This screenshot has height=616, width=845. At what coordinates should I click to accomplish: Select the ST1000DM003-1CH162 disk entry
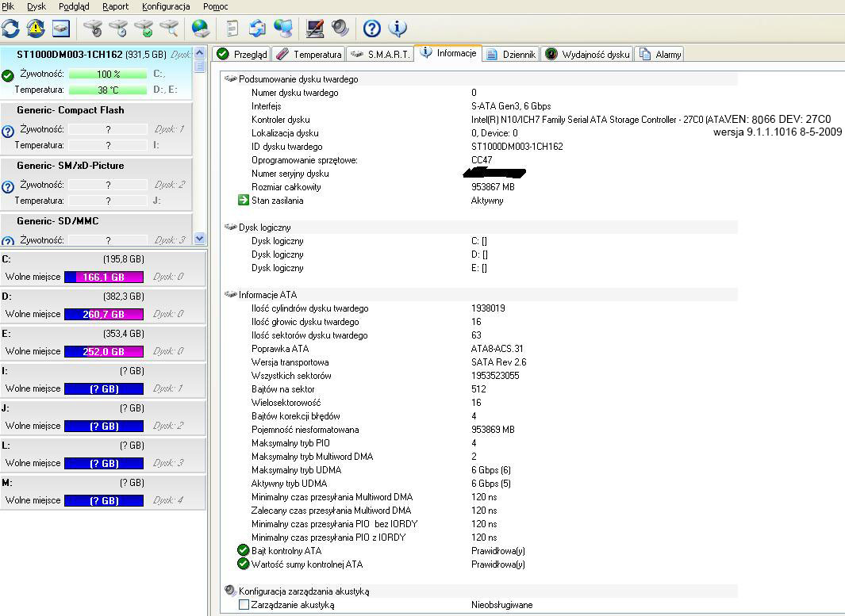[96, 73]
